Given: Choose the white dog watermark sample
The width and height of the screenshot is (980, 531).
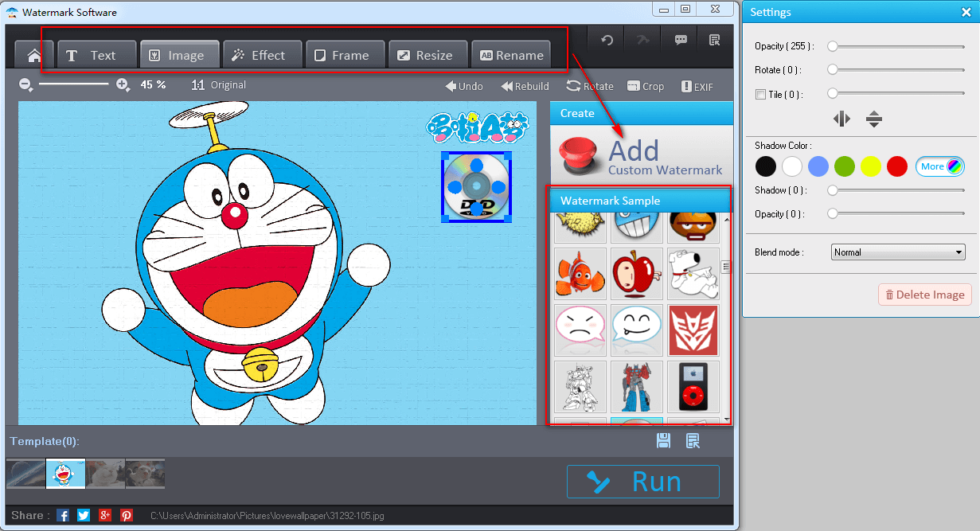Looking at the screenshot, I should click(x=693, y=274).
